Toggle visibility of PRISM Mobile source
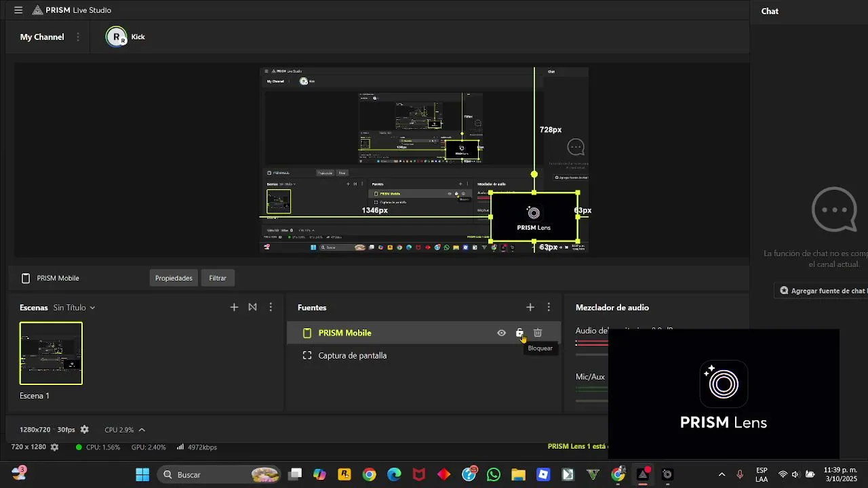868x488 pixels. click(x=501, y=333)
